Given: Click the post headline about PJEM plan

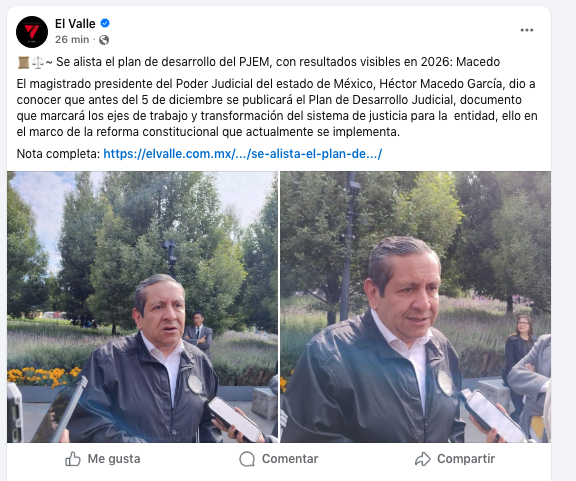Looking at the screenshot, I should tap(278, 62).
